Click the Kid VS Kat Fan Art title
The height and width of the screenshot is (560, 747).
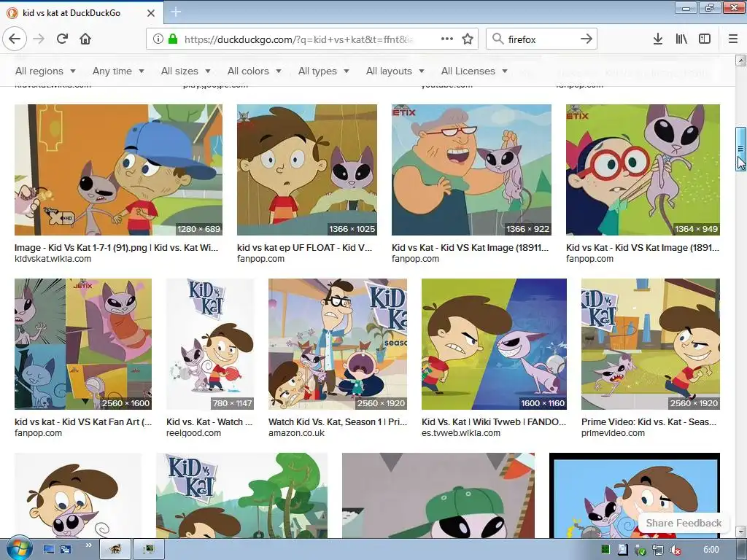pos(83,422)
